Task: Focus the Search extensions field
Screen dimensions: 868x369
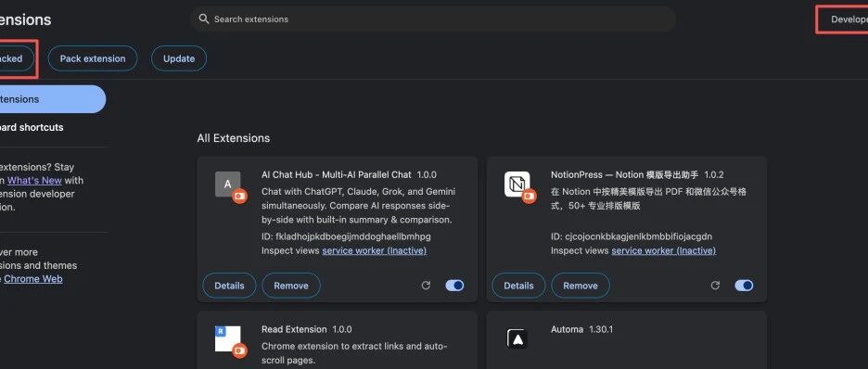Action: 433,19
